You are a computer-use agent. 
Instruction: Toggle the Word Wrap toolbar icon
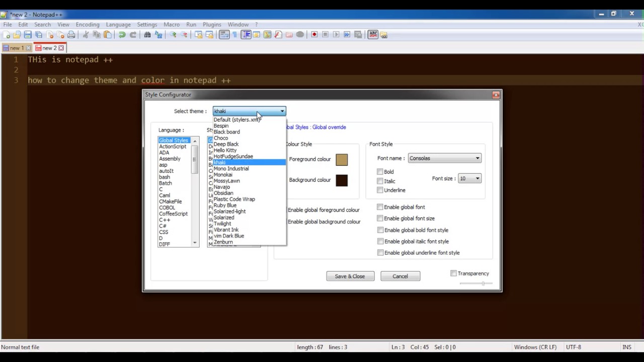(x=224, y=35)
